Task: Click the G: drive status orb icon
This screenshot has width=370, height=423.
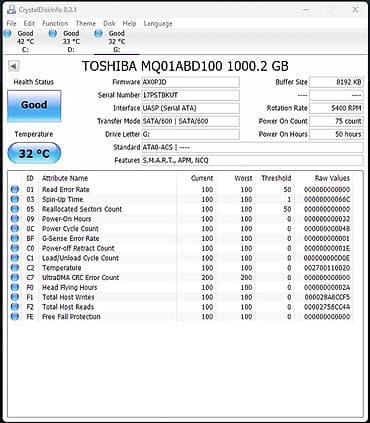Action: pos(98,33)
